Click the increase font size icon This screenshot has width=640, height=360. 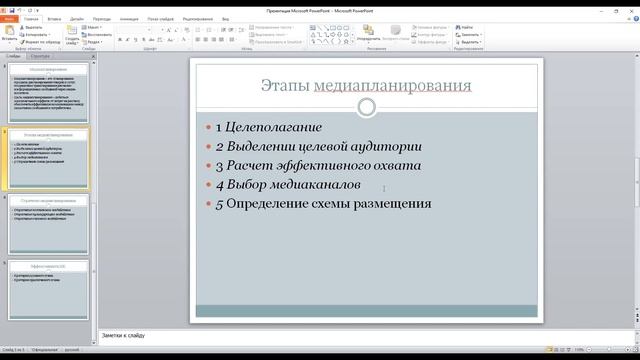click(168, 30)
